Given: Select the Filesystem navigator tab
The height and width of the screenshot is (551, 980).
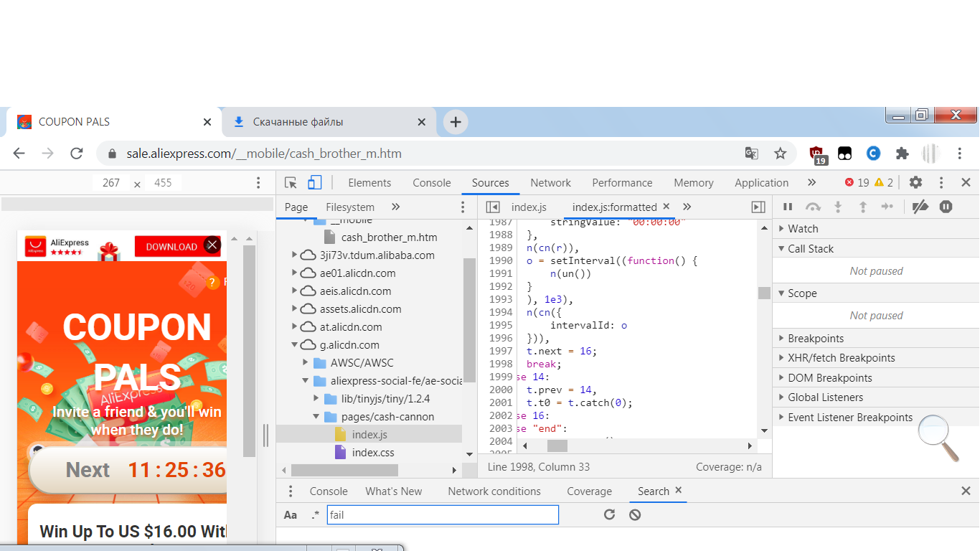Looking at the screenshot, I should point(350,207).
